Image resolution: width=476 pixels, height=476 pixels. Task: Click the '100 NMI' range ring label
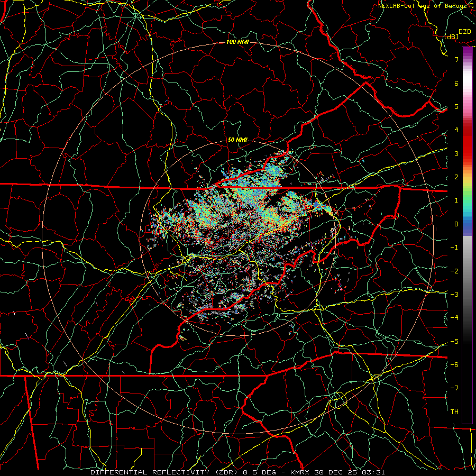point(237,42)
